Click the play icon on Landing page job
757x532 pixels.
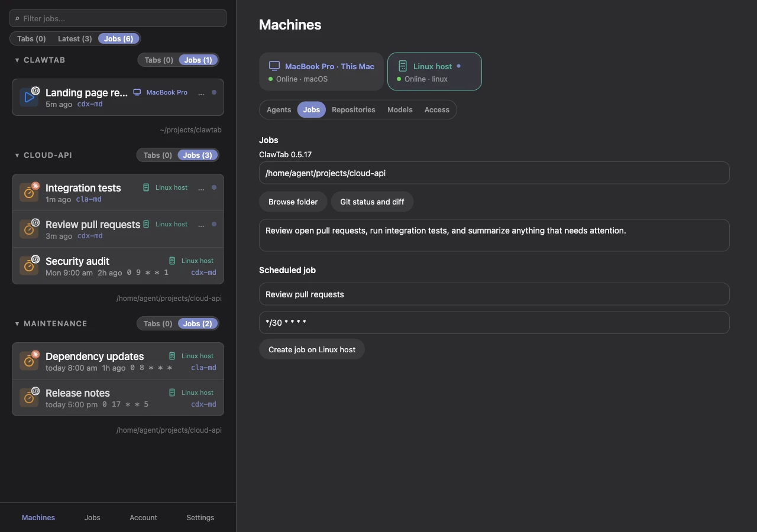29,98
